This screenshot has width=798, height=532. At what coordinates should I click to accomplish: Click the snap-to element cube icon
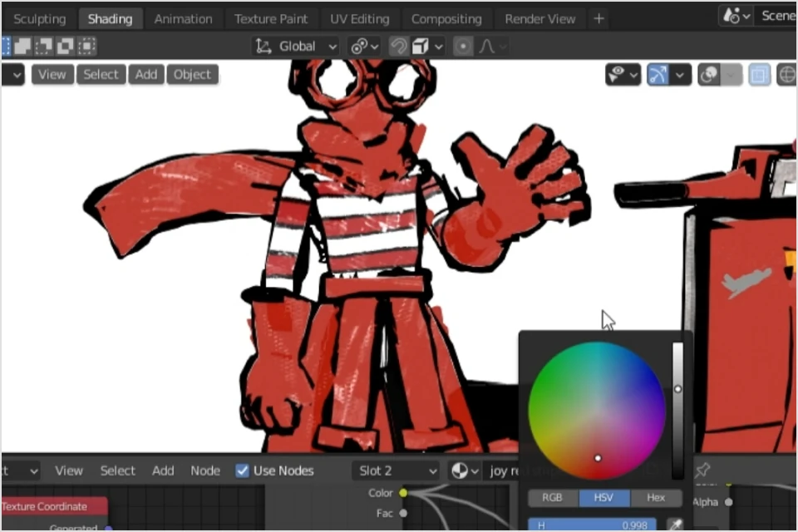[x=420, y=47]
